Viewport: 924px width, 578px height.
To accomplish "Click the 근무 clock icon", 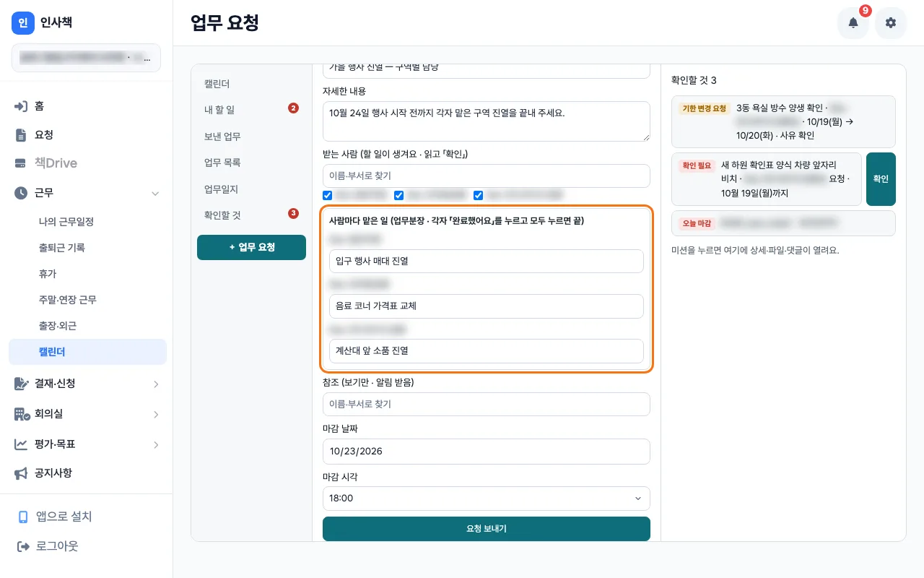I will click(21, 193).
